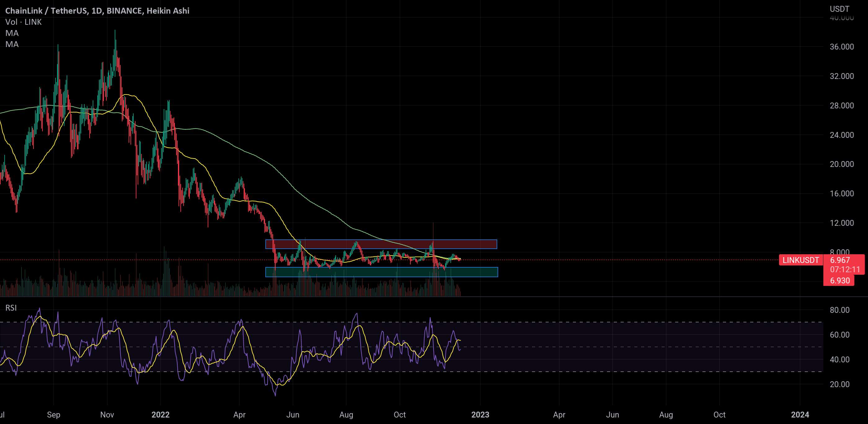
Task: Click the 12.000 price axis label
Action: [x=841, y=223]
